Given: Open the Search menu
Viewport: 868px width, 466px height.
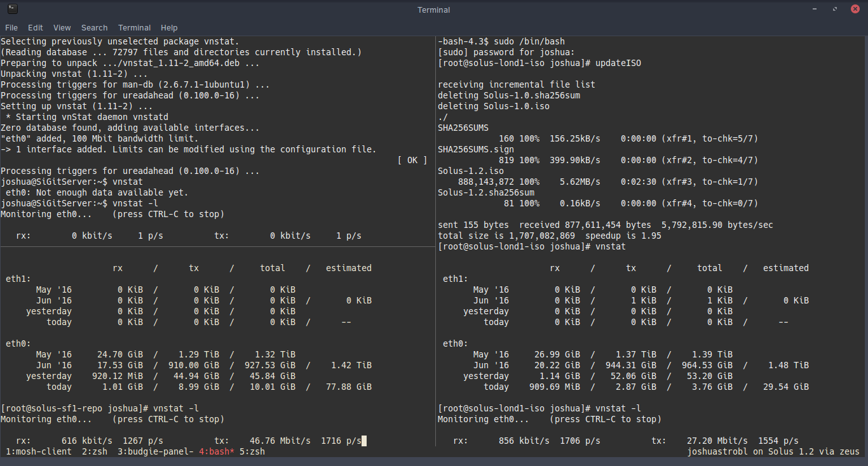Looking at the screenshot, I should 95,28.
